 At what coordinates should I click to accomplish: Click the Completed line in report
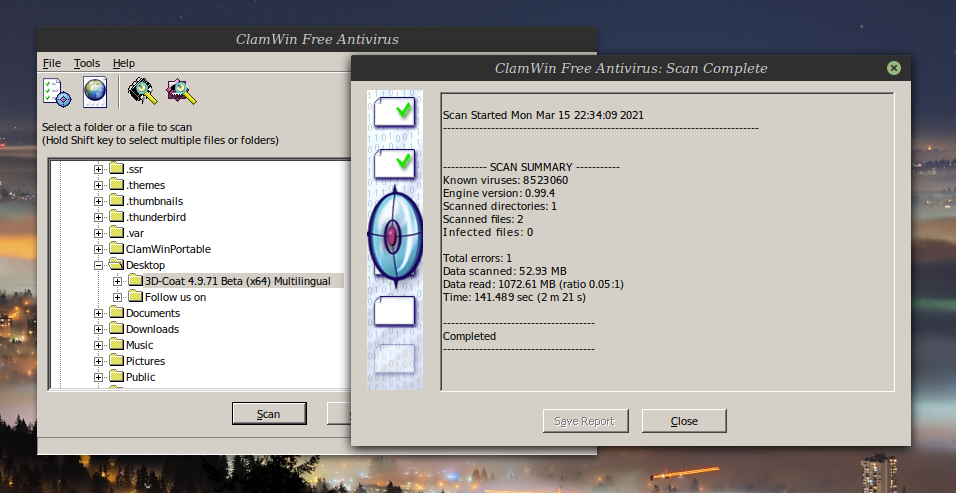tap(469, 336)
